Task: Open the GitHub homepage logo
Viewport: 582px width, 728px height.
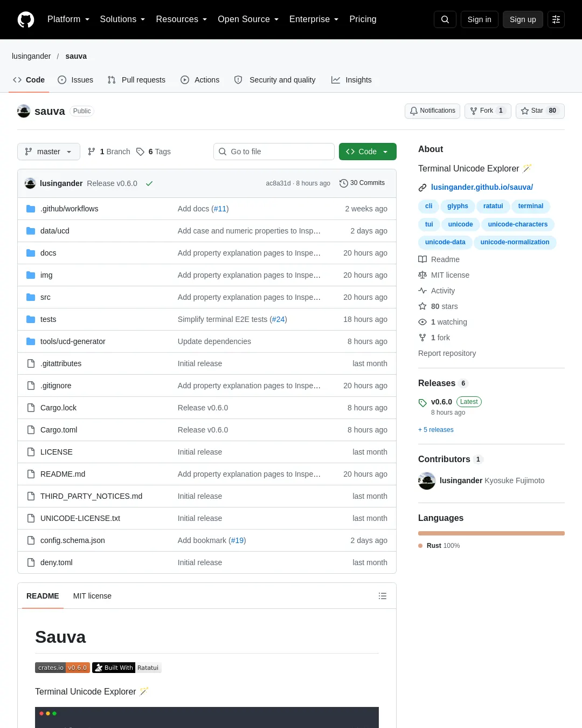Action: (26, 19)
